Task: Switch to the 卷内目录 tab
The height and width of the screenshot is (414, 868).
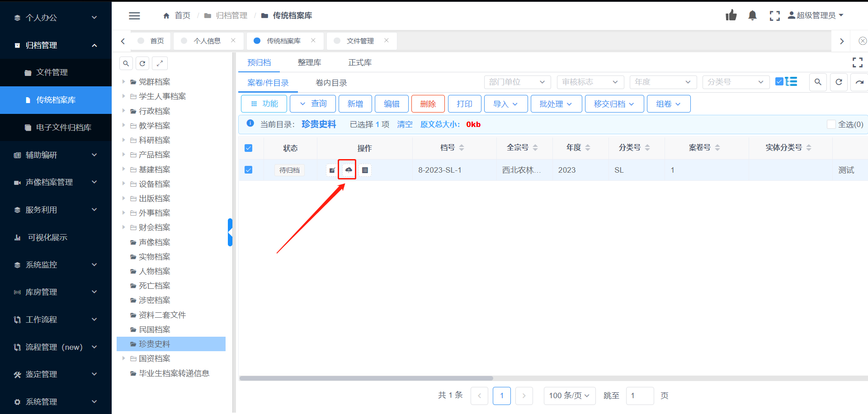Action: click(331, 83)
